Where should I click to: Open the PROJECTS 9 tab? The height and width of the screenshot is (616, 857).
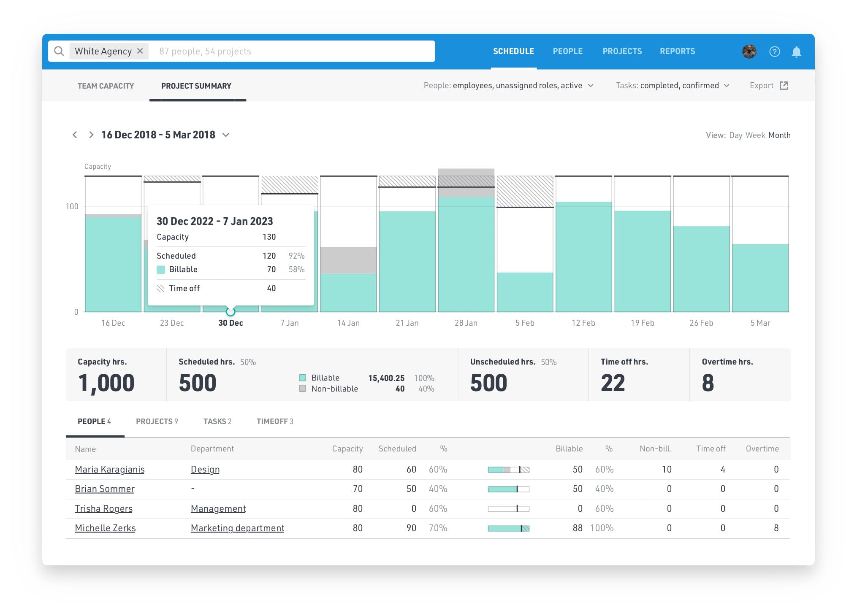coord(157,421)
